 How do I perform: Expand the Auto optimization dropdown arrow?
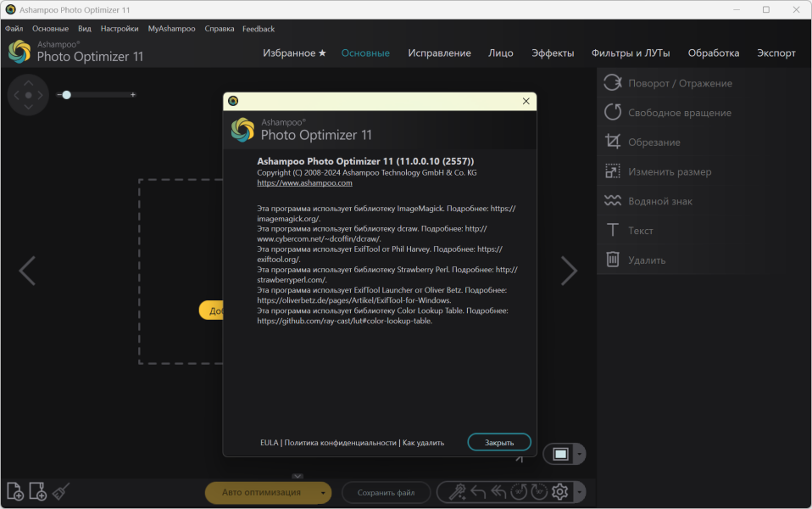tap(322, 492)
